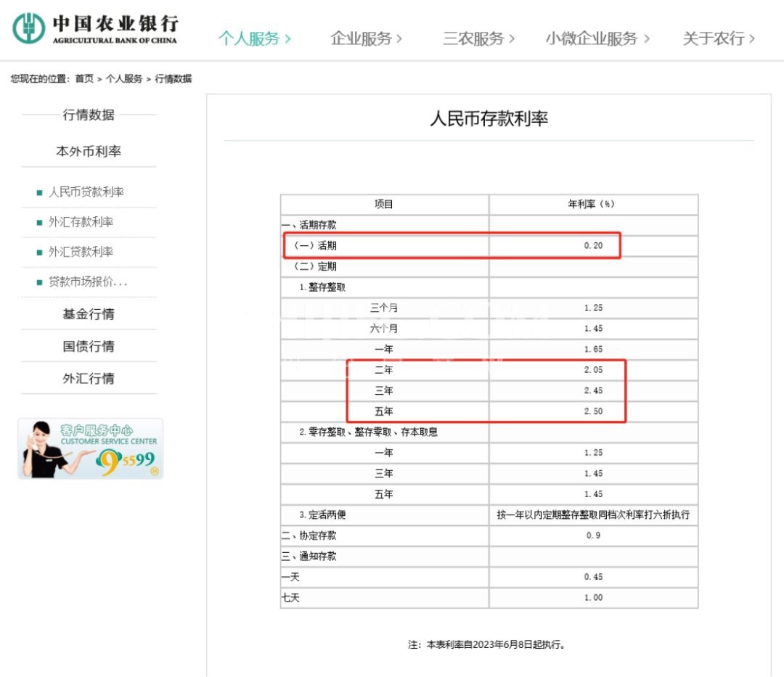Viewport: 784px width, 677px height.
Task: Open 外汇贷款利率 sidebar link
Action: coord(81,252)
